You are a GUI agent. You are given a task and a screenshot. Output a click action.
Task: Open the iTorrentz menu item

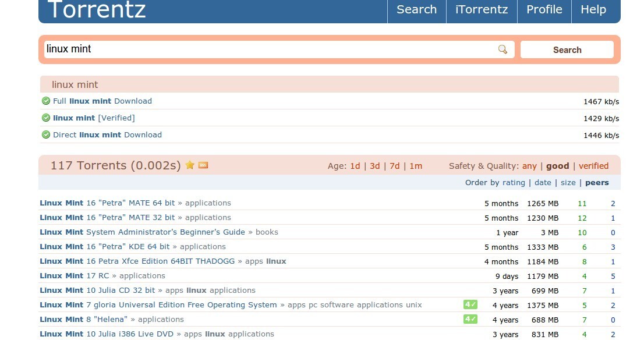[x=482, y=10]
